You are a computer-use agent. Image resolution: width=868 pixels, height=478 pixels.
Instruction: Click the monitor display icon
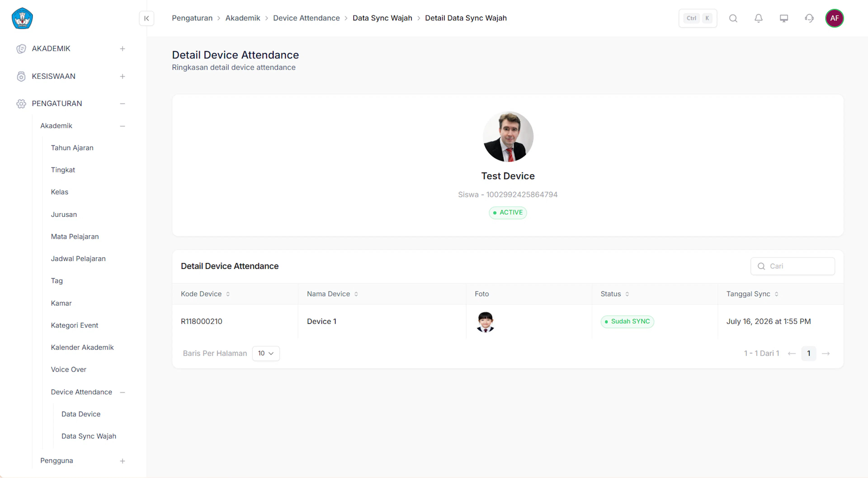(x=784, y=18)
